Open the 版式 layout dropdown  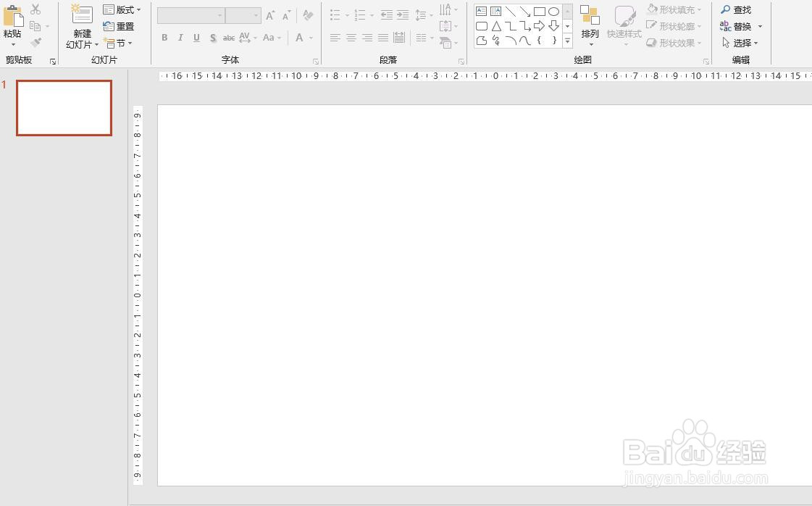122,9
